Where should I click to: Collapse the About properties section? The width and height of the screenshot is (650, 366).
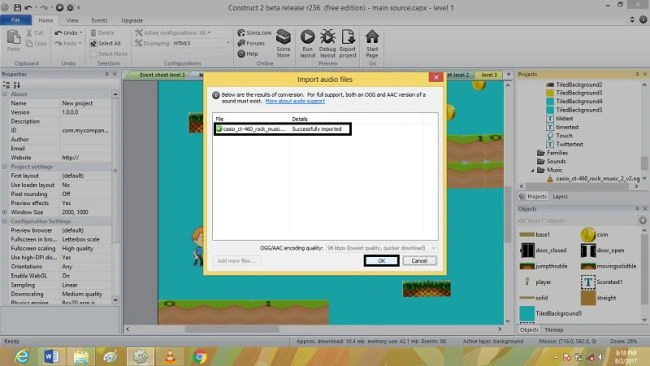pyautogui.click(x=5, y=94)
